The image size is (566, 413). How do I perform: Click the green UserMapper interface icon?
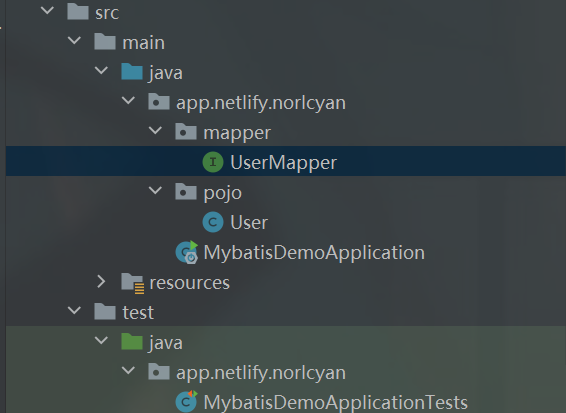(x=213, y=162)
